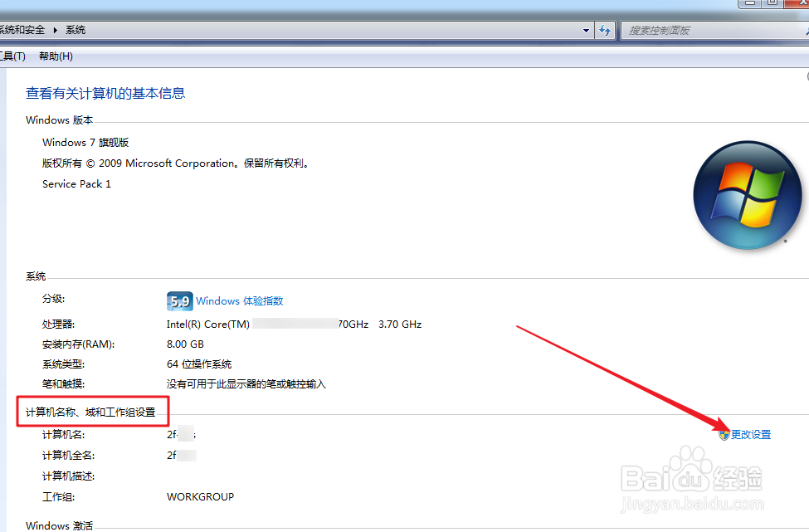Click the shield icon next to 更改设置
The height and width of the screenshot is (532, 809).
pyautogui.click(x=724, y=434)
